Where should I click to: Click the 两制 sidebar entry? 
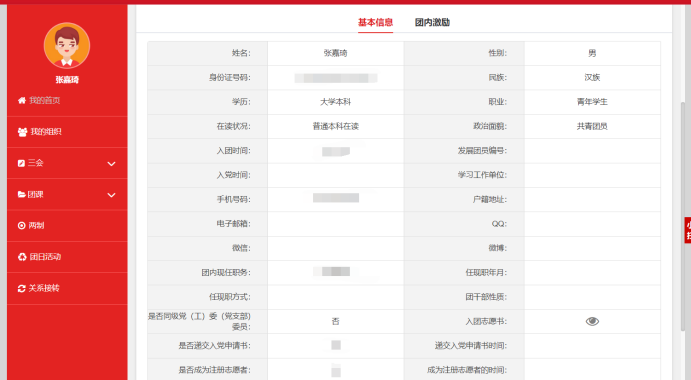pos(67,226)
